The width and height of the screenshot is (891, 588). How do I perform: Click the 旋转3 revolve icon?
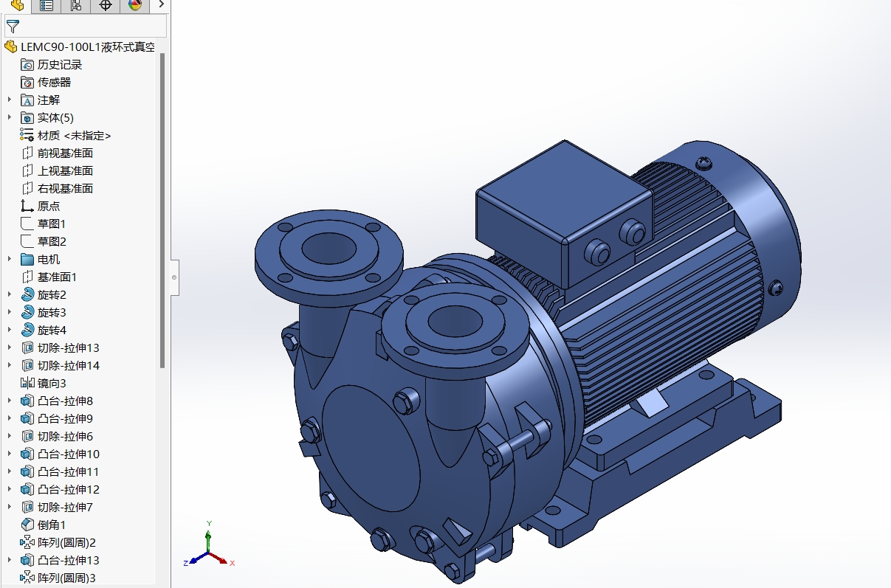[x=27, y=312]
